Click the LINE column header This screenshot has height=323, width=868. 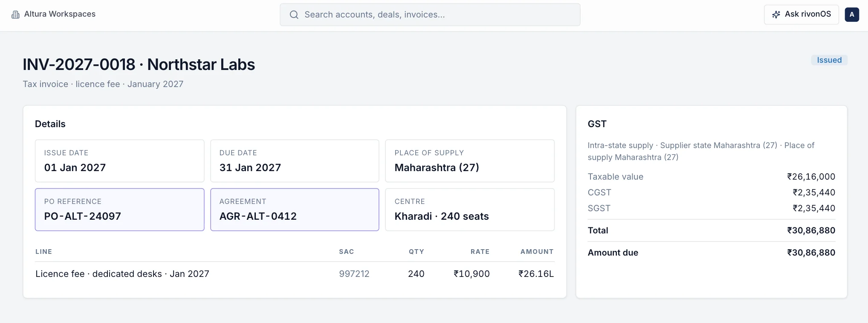pyautogui.click(x=44, y=252)
